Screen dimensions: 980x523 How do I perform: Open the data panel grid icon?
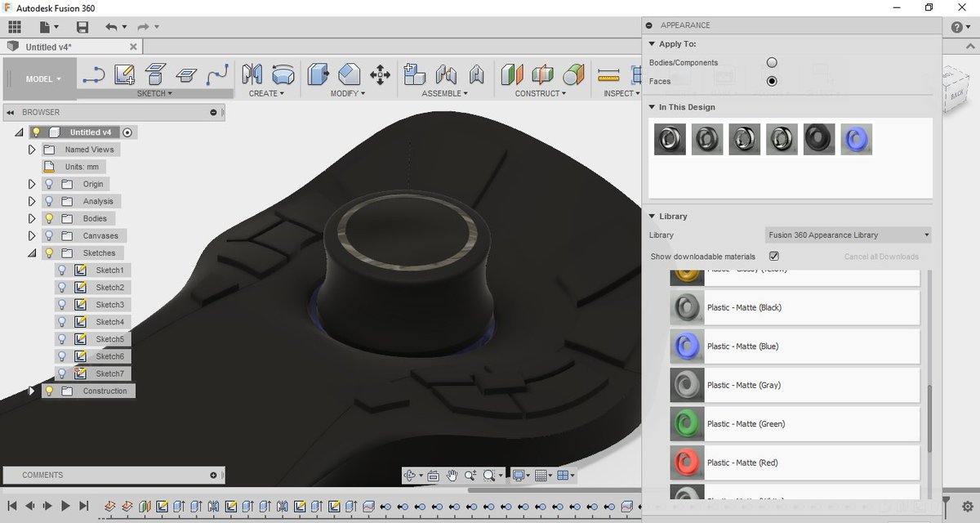click(15, 27)
